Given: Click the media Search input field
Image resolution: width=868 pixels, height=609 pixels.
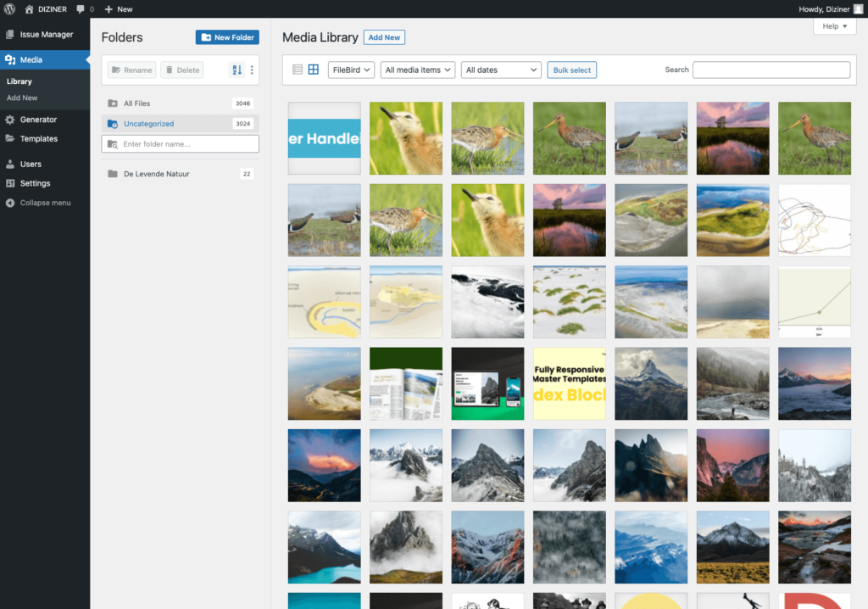Looking at the screenshot, I should pyautogui.click(x=771, y=70).
